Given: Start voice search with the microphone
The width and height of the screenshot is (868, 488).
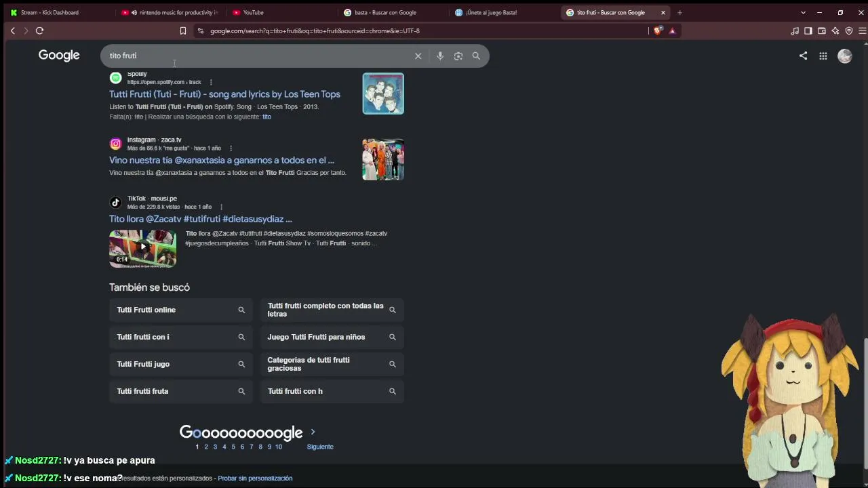Looking at the screenshot, I should click(x=440, y=56).
